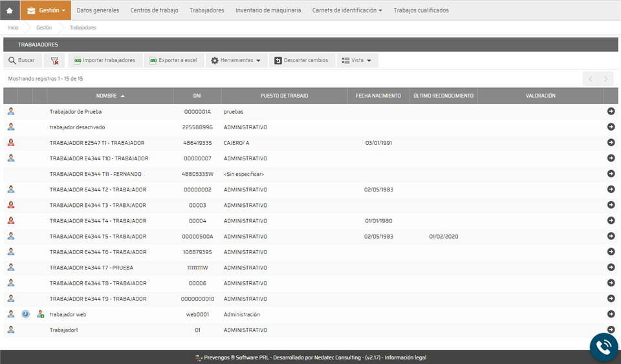This screenshot has height=364, width=621.
Task: Click Exportar a excel button
Action: 173,60
